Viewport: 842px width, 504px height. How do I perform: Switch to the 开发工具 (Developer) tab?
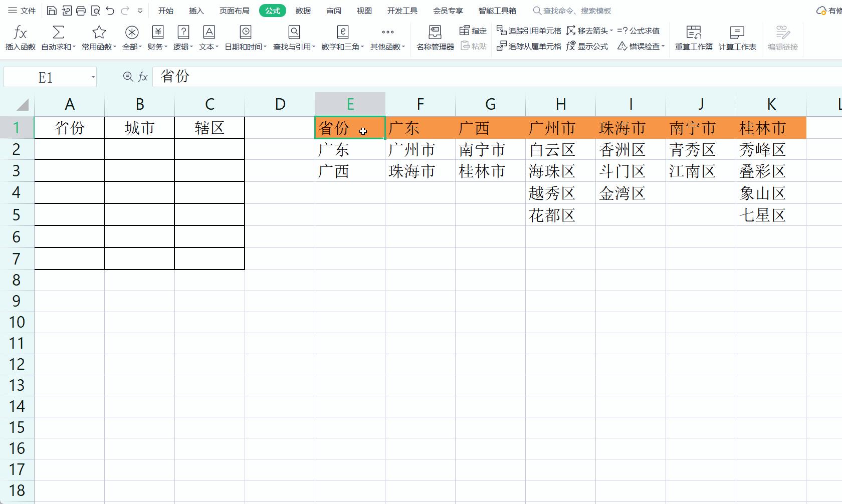(402, 11)
